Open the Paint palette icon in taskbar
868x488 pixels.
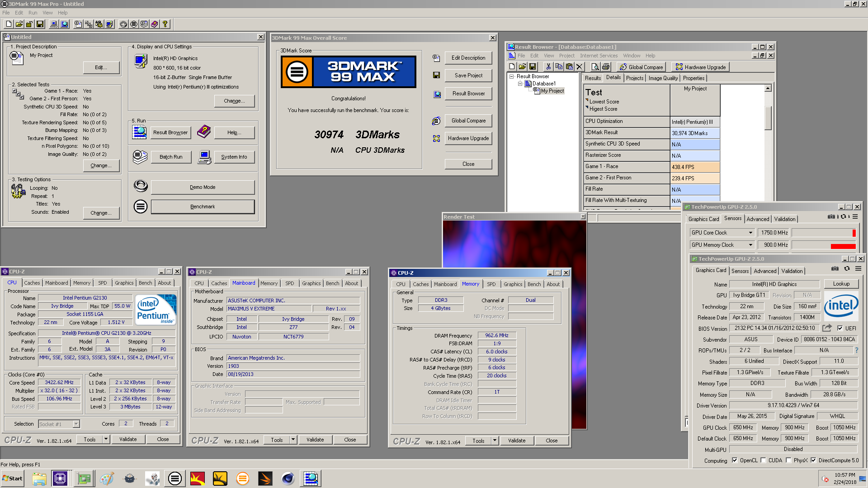(x=107, y=479)
